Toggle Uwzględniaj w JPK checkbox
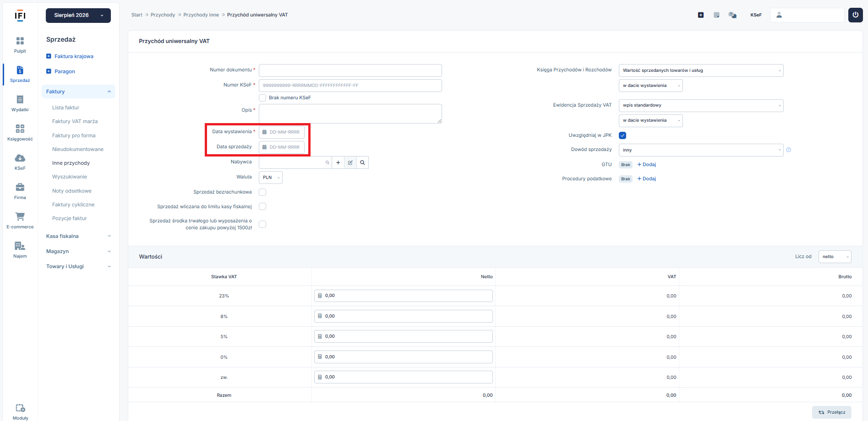Viewport: 868px width, 421px height. pyautogui.click(x=622, y=135)
